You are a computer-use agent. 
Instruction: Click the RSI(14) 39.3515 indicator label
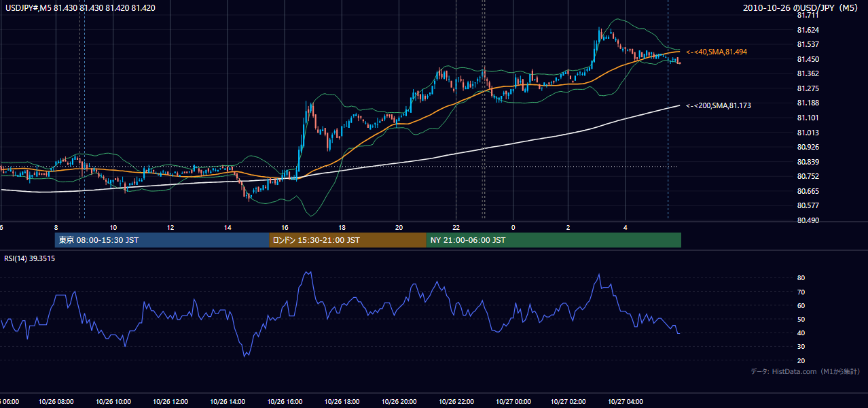point(30,258)
